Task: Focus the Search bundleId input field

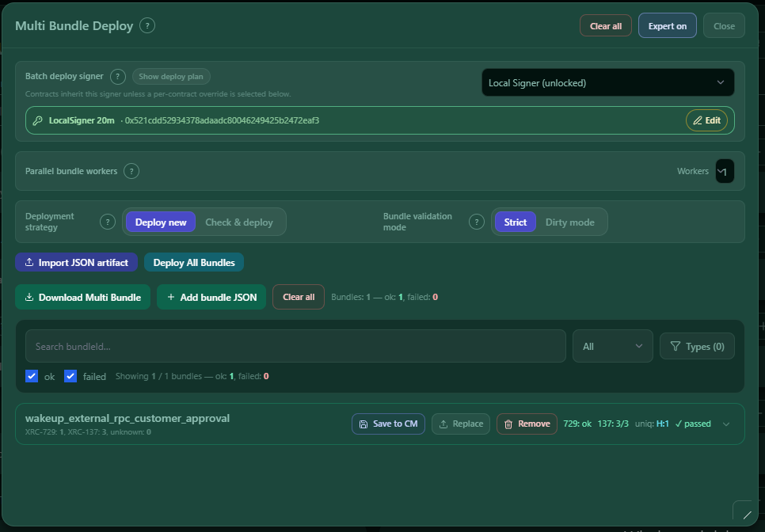Action: pyautogui.click(x=295, y=346)
